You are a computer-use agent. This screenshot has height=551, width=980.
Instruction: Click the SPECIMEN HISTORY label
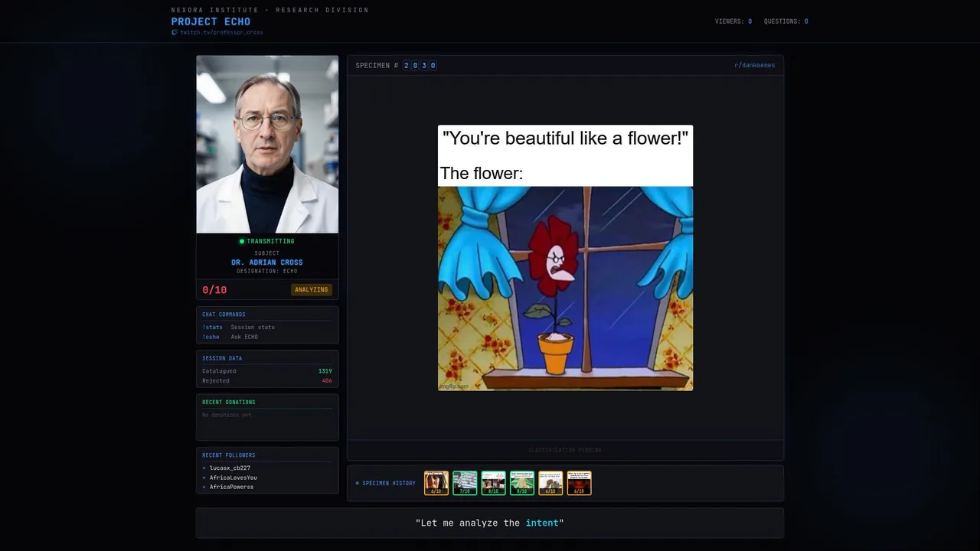tap(385, 484)
